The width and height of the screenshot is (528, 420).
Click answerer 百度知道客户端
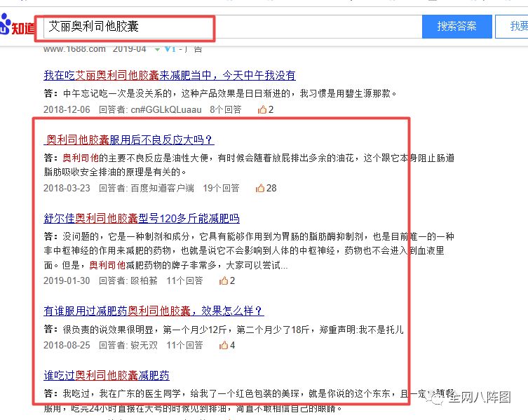click(162, 189)
